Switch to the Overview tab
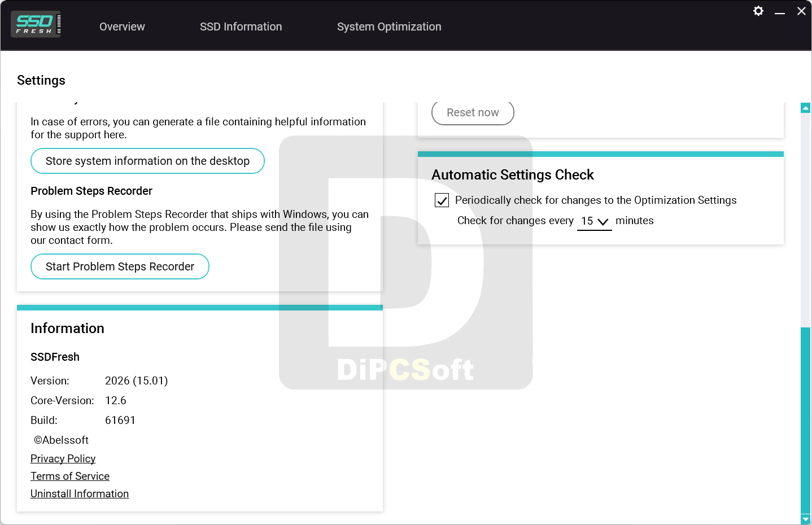 click(122, 27)
